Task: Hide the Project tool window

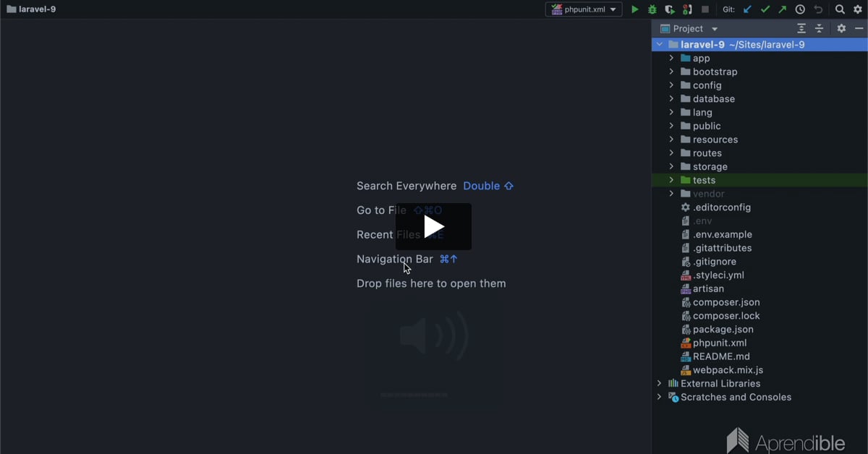Action: [859, 28]
